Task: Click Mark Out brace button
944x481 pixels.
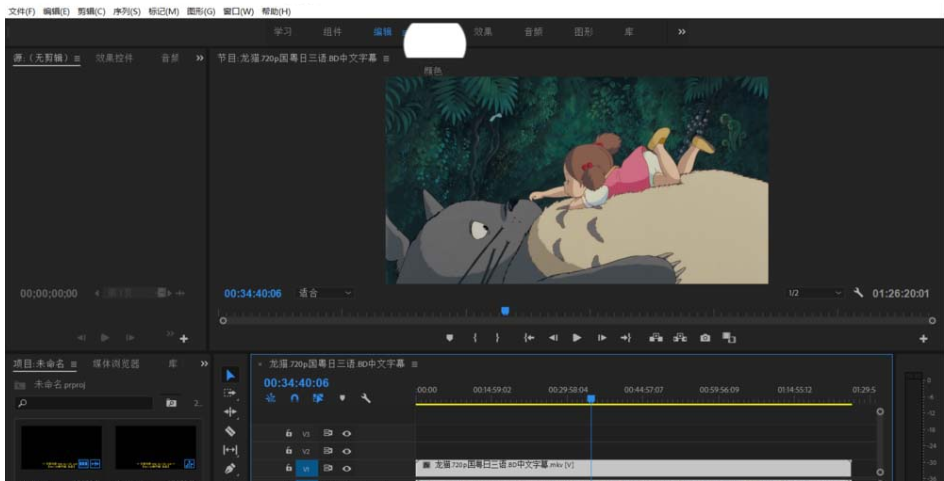Action: 497,338
